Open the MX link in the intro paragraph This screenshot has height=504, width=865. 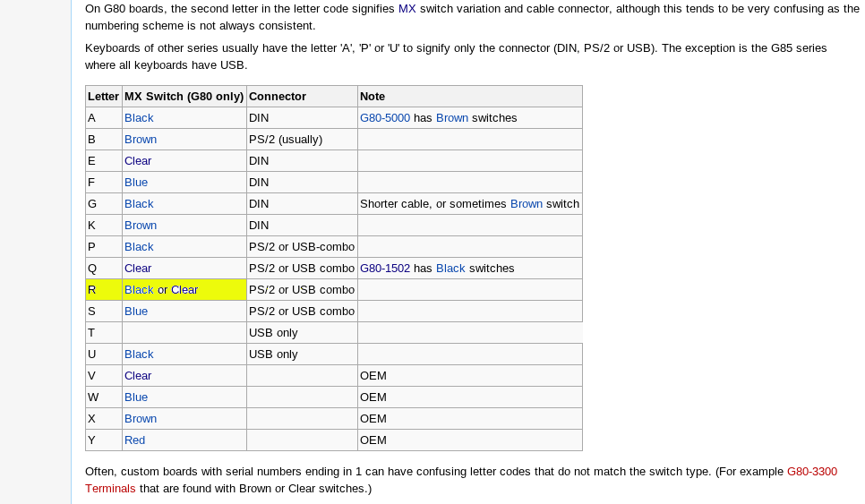(407, 9)
